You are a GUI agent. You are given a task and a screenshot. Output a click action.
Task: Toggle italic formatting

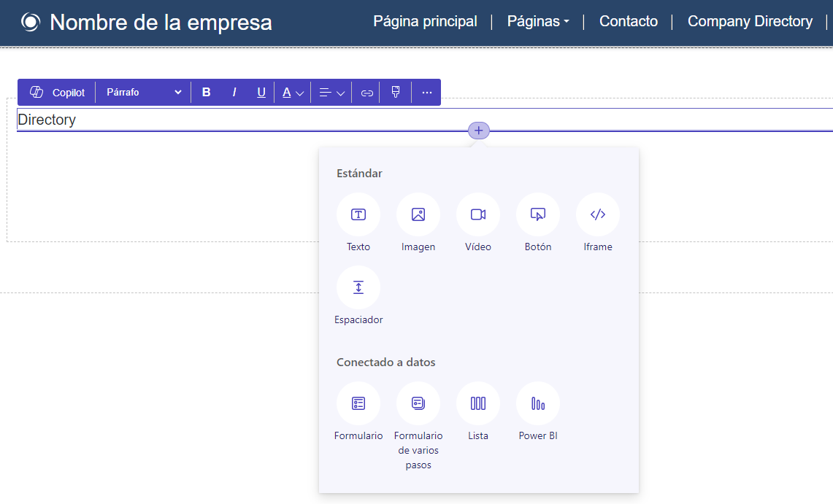coord(234,92)
